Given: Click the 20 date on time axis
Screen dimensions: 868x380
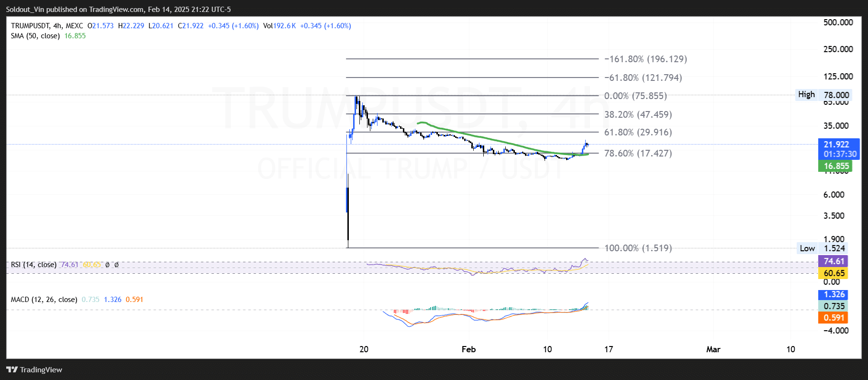Looking at the screenshot, I should click(364, 349).
